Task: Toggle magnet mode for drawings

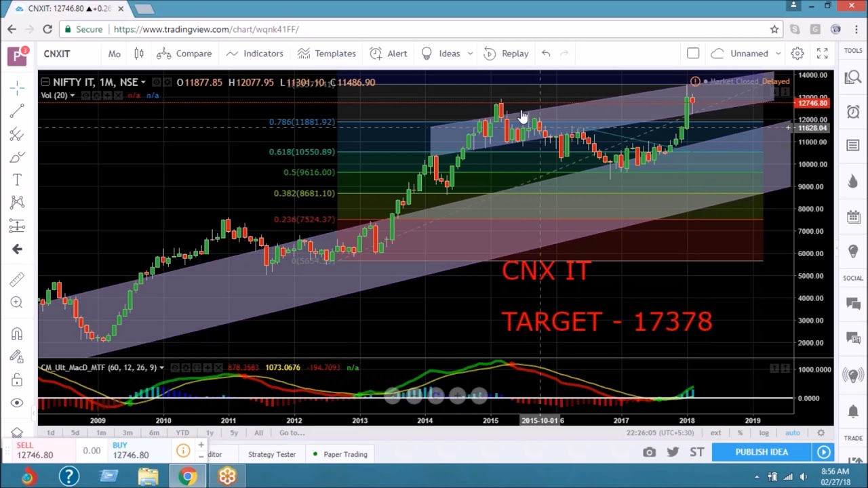Action: coord(17,333)
